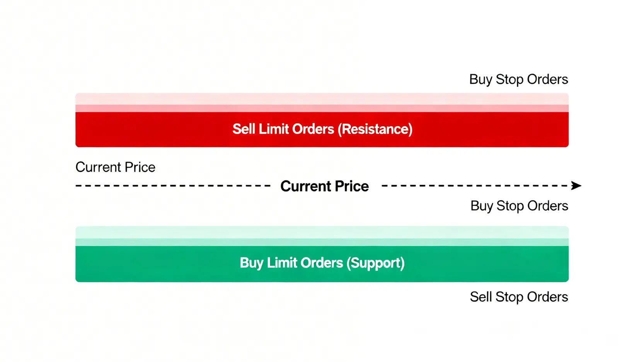Select the Buy Limit Orders (Support) text

[322, 263]
